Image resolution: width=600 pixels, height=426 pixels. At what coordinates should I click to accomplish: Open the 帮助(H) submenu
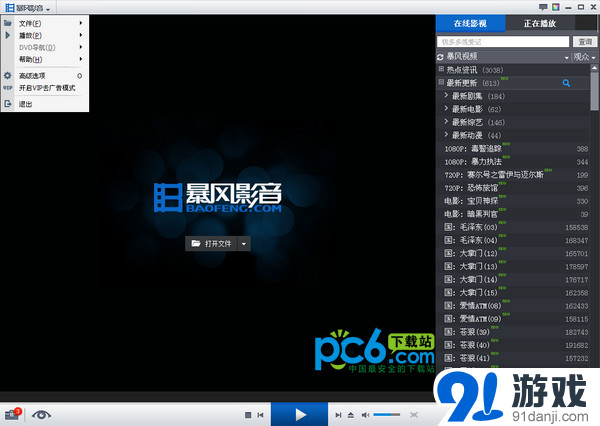pos(45,59)
